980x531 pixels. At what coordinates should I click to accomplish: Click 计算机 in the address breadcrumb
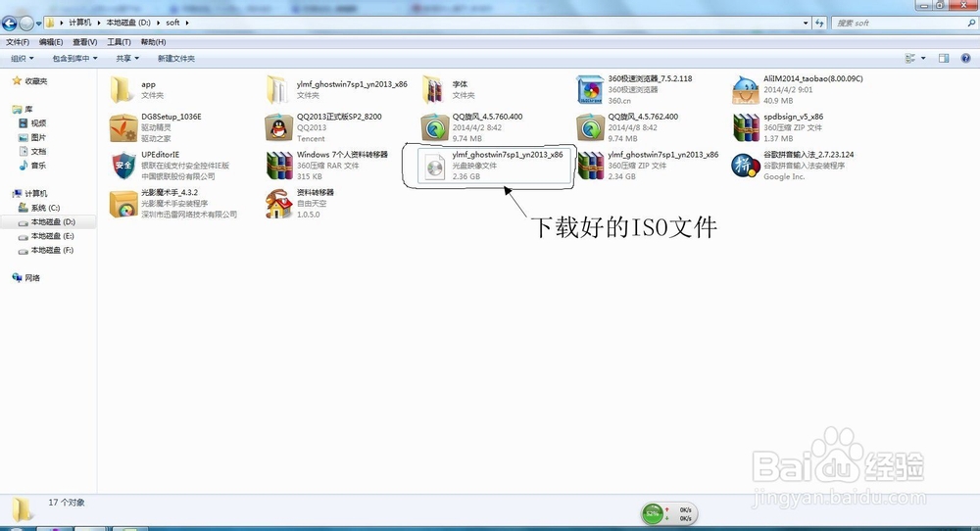(80, 23)
